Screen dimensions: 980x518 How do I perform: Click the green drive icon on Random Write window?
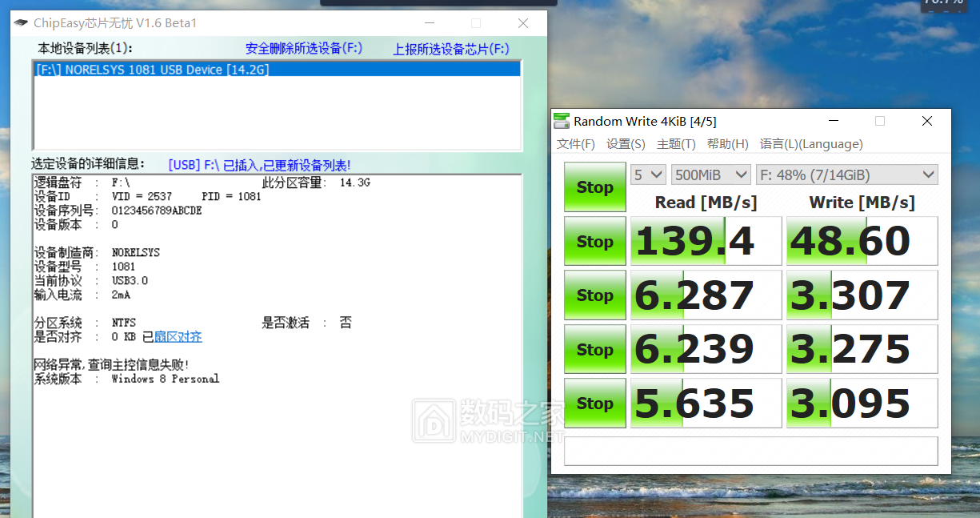[x=561, y=121]
